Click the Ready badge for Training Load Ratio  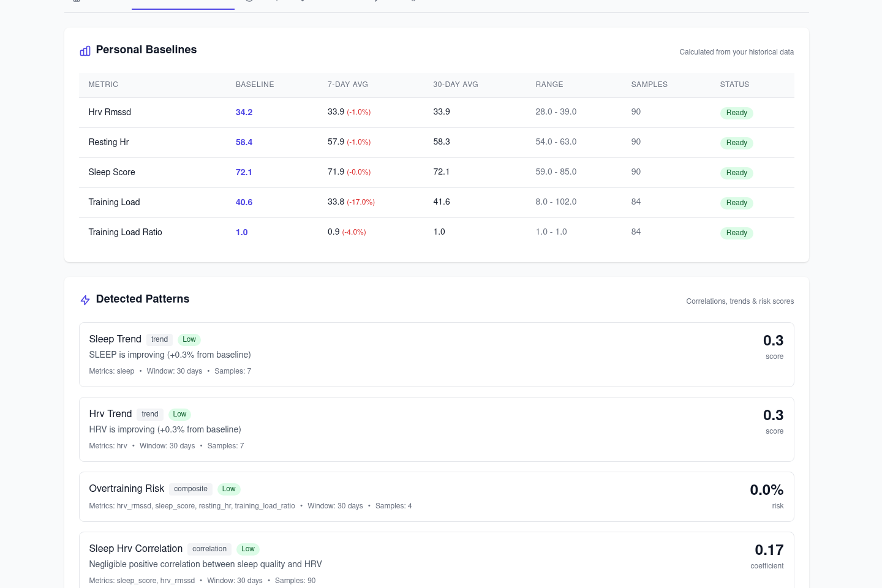click(x=736, y=233)
